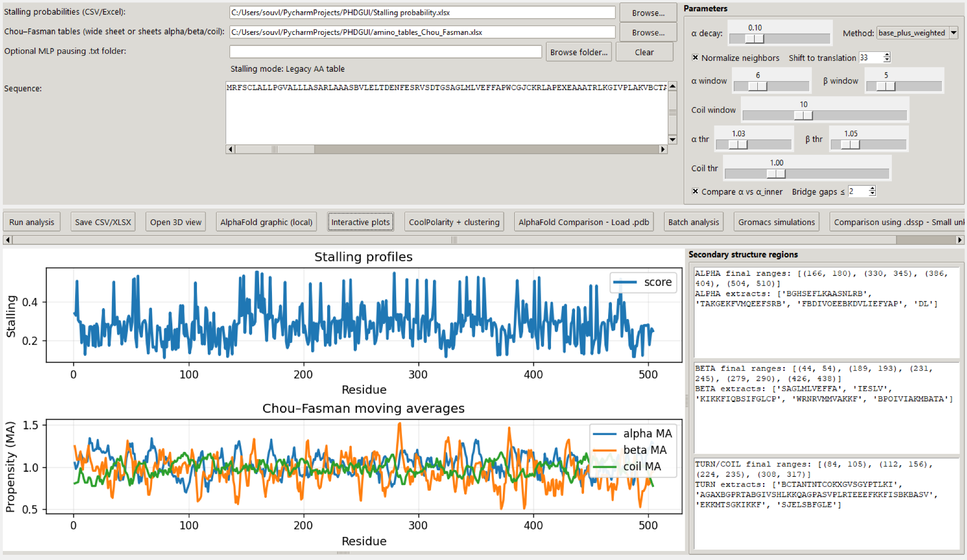Start a Batch analysis

pos(693,222)
